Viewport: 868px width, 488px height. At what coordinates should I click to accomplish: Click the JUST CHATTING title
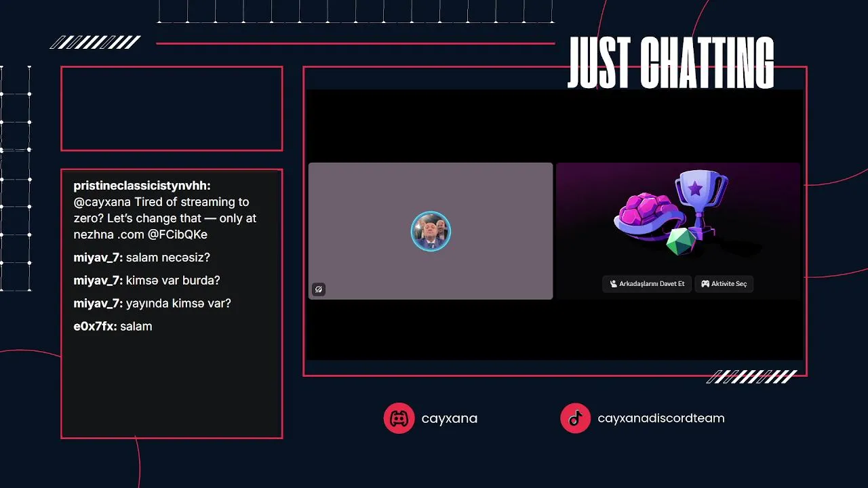671,63
